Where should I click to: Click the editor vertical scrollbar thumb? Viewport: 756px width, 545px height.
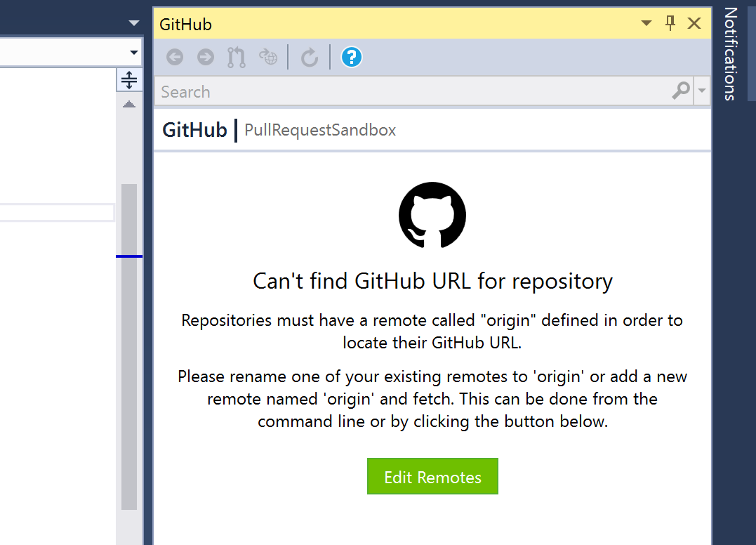[x=128, y=346]
